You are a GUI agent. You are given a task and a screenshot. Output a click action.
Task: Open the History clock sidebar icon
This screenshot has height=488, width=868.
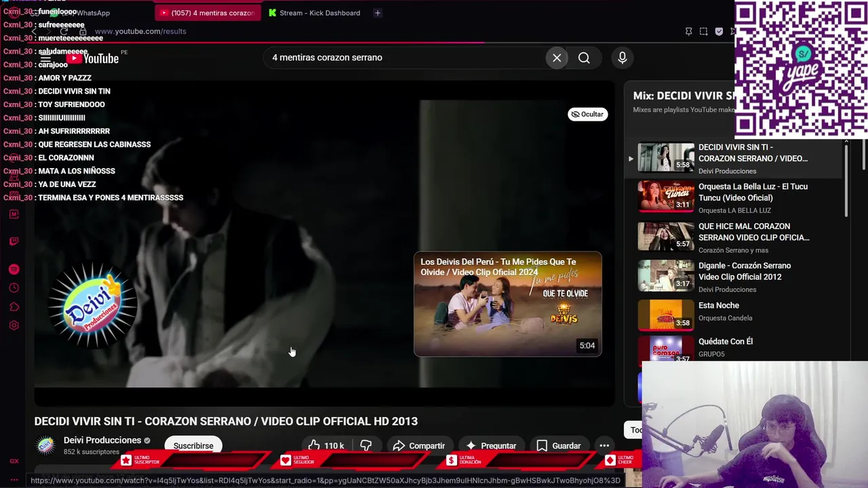pos(14,288)
